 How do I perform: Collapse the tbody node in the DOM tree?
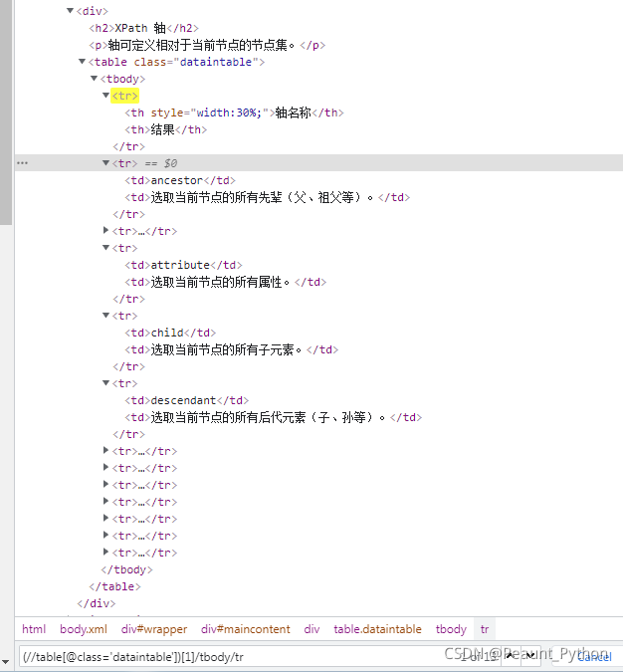pyautogui.click(x=95, y=79)
